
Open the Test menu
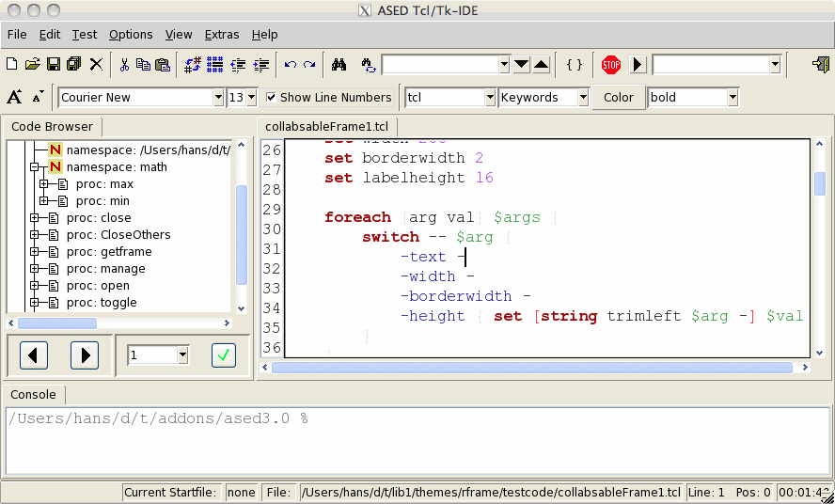84,35
